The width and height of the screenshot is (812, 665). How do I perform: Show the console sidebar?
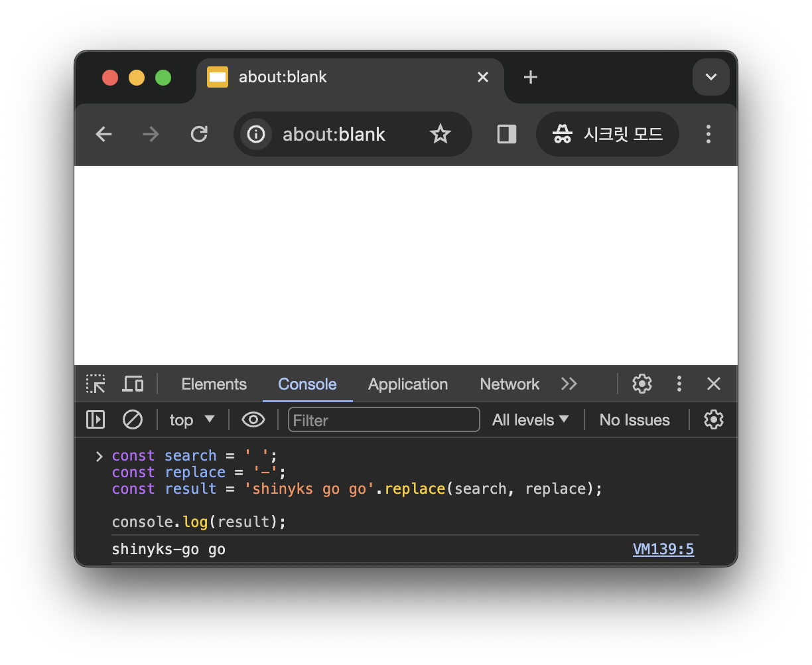point(96,419)
